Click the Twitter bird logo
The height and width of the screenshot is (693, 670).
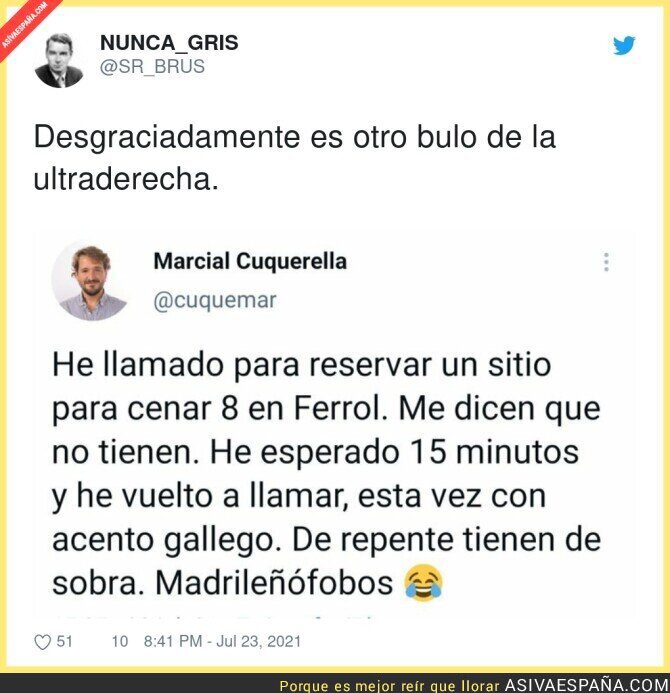(x=624, y=45)
